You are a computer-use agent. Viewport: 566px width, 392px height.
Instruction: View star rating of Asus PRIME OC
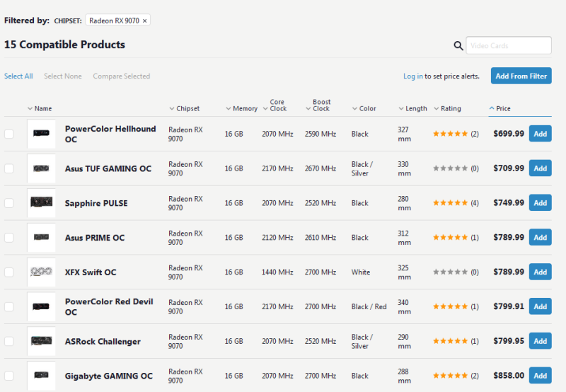click(450, 238)
